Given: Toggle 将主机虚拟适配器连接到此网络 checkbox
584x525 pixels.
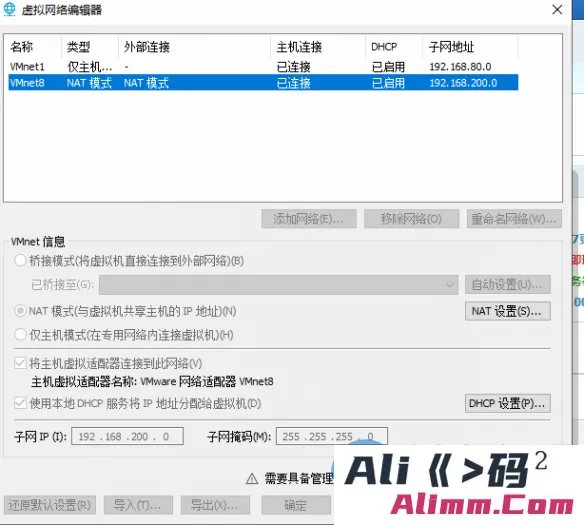Looking at the screenshot, I should [x=20, y=363].
